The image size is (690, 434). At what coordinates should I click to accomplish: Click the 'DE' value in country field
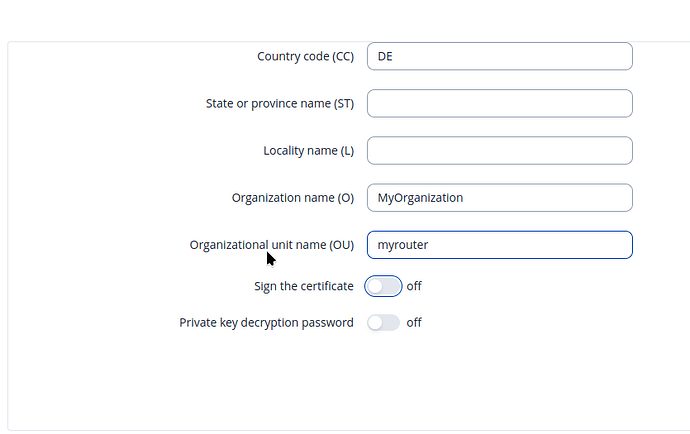pyautogui.click(x=385, y=57)
